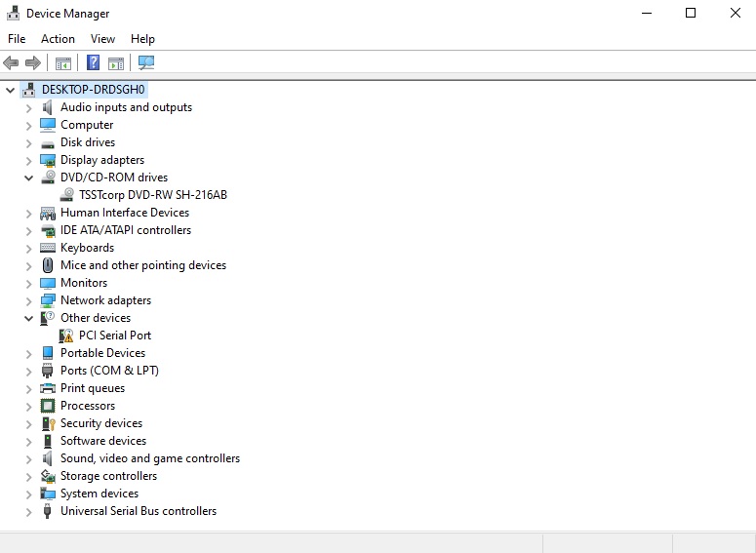The height and width of the screenshot is (553, 756).
Task: Click the Audio inputs and outputs speaker icon
Action: tap(47, 107)
